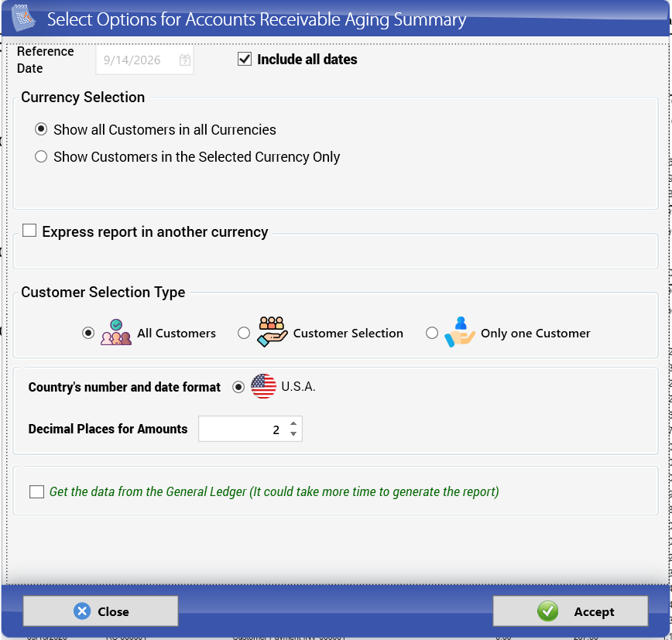Open the Reference Date calendar picker icon
The width and height of the screenshot is (672, 640).
tap(185, 60)
